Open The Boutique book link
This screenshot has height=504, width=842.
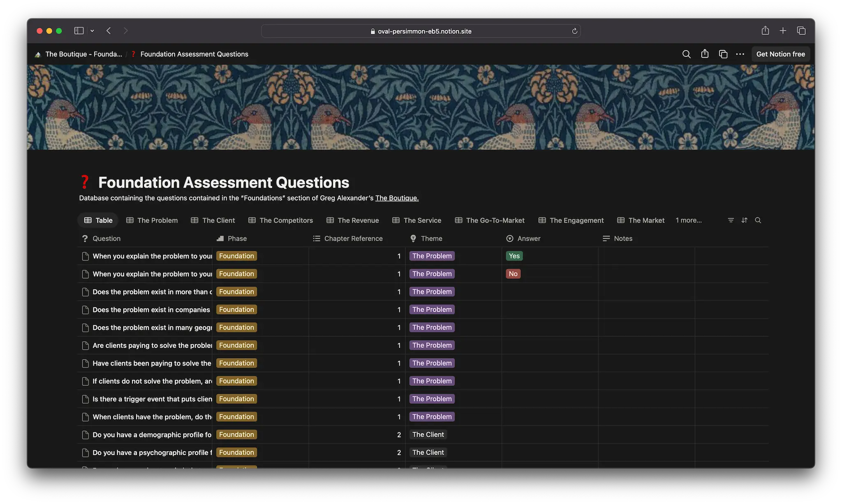pyautogui.click(x=397, y=198)
